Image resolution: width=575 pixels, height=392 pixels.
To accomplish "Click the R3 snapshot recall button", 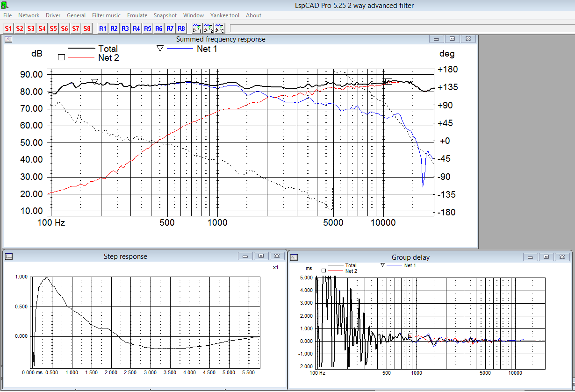I will coord(125,29).
